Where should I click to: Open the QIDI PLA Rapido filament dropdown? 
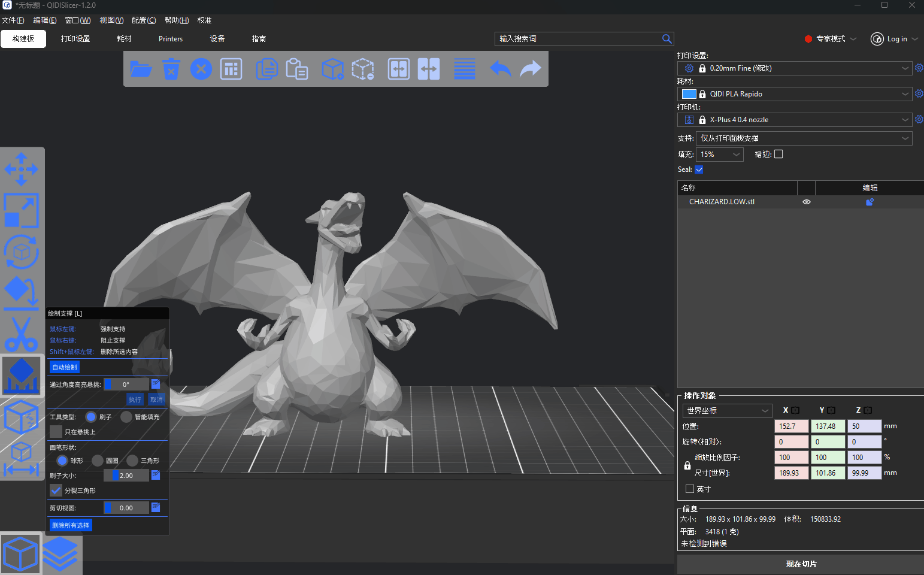[x=795, y=94]
